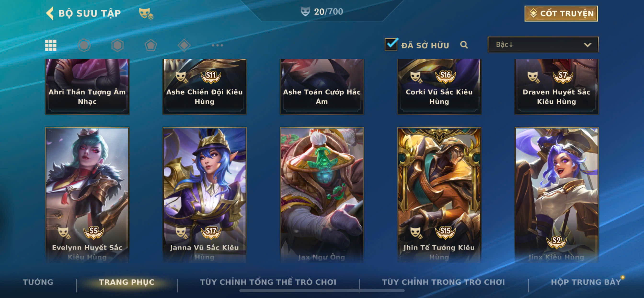Open the Hộp Trưng Bày tab

[x=586, y=282]
